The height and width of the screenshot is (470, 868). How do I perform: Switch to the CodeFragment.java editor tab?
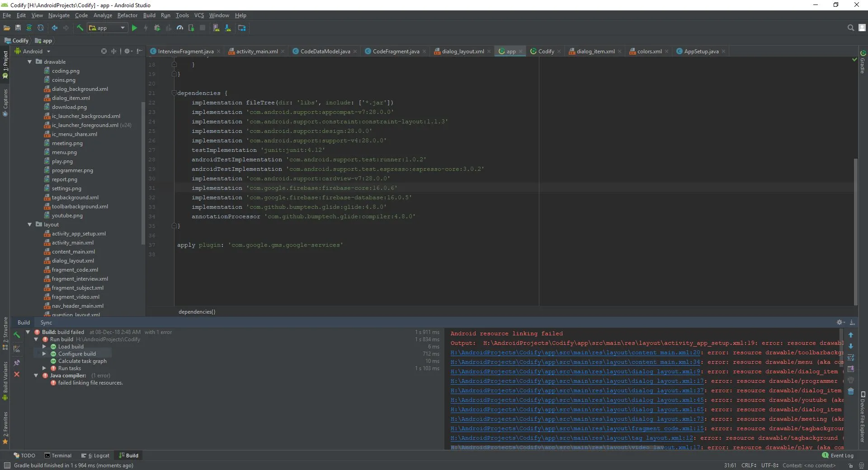[x=396, y=52]
